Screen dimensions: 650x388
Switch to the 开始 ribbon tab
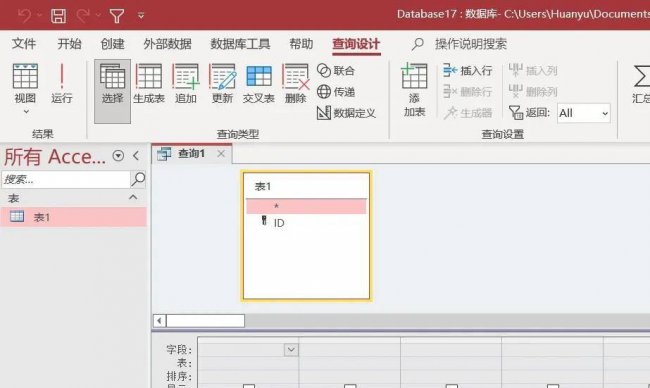click(x=69, y=44)
